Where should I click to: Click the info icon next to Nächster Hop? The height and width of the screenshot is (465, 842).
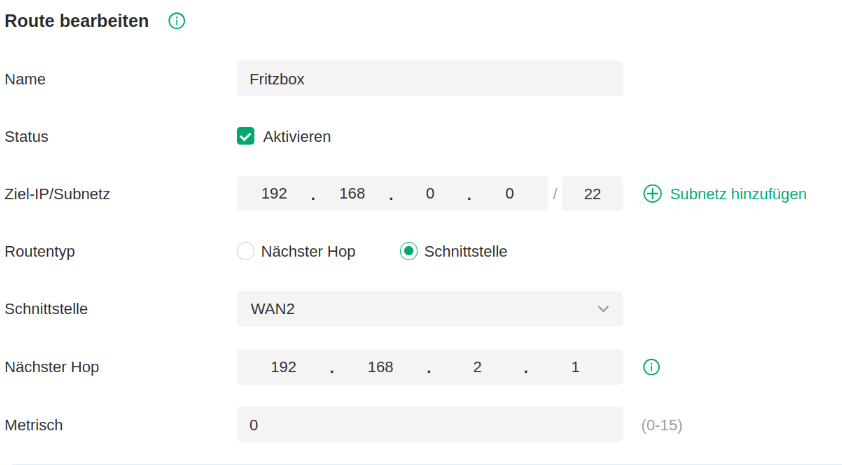coord(652,367)
